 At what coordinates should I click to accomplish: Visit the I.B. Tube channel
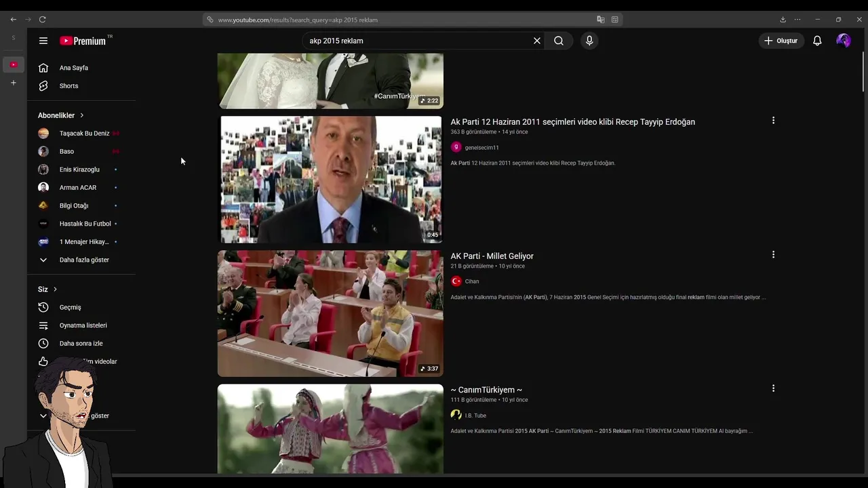coord(475,415)
